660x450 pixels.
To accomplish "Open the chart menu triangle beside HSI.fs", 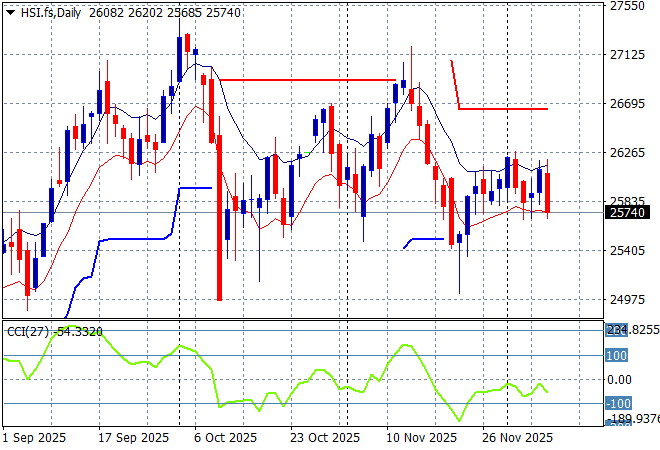I will point(11,13).
